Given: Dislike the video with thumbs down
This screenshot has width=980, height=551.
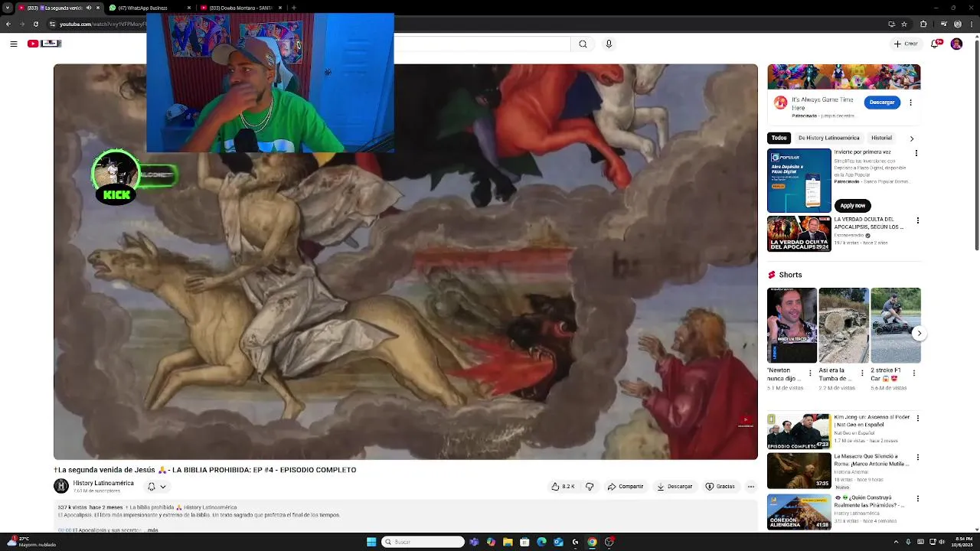Looking at the screenshot, I should [590, 486].
